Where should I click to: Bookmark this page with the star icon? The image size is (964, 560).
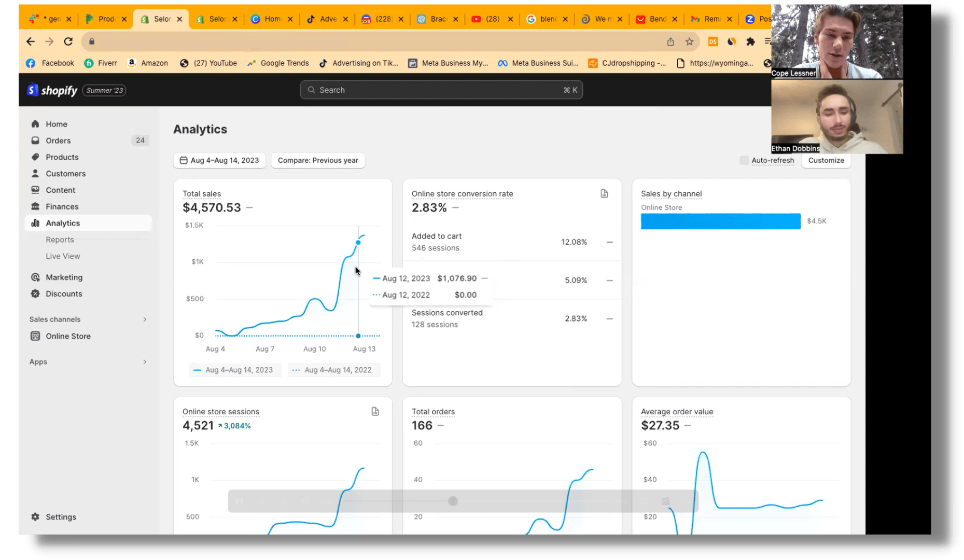click(689, 41)
